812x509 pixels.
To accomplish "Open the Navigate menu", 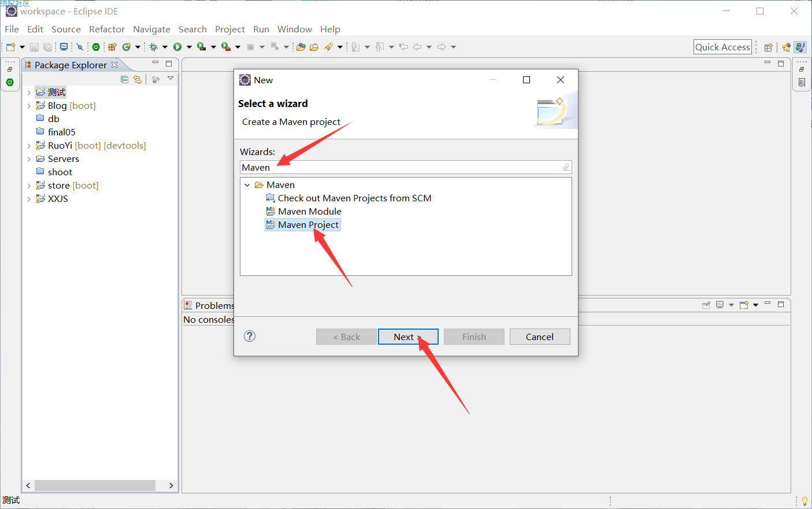I will tap(151, 29).
